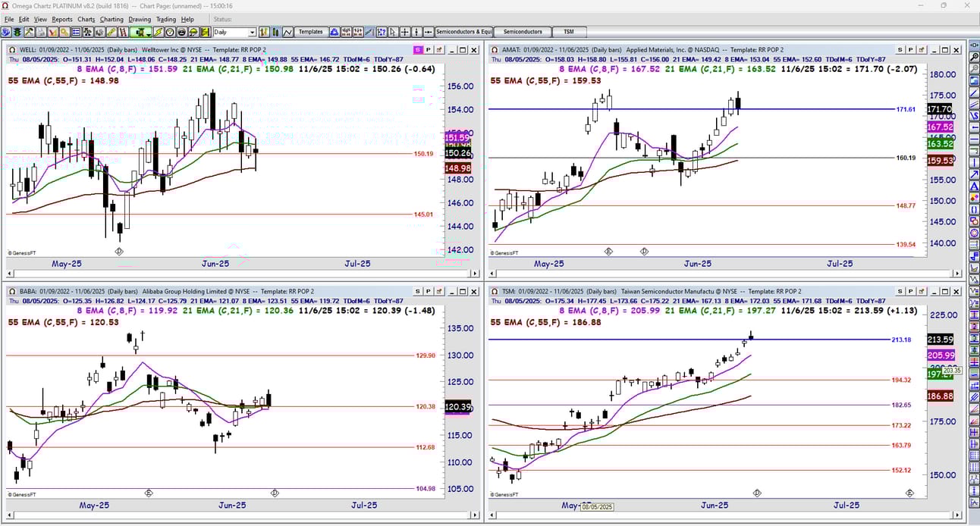The width and height of the screenshot is (980, 526).
Task: Click the 213.59 price label on TSM chart
Action: pos(940,340)
